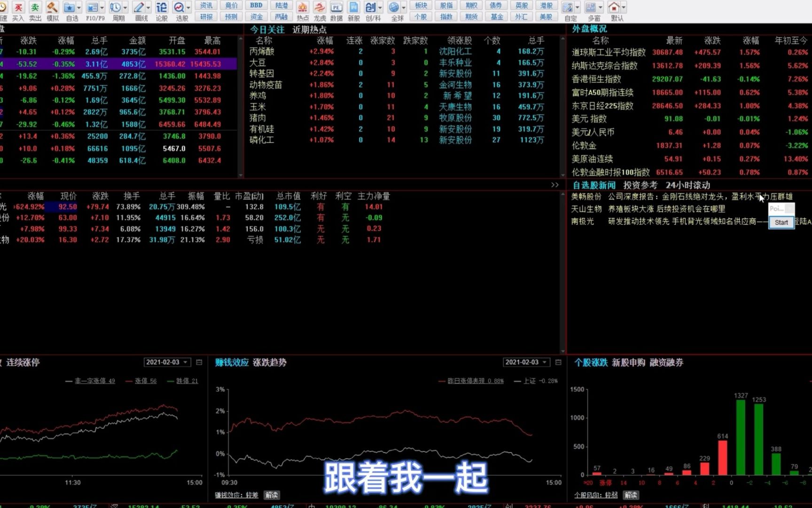Switch to the 24小时滚动 news tab
The image size is (812, 508).
click(687, 185)
